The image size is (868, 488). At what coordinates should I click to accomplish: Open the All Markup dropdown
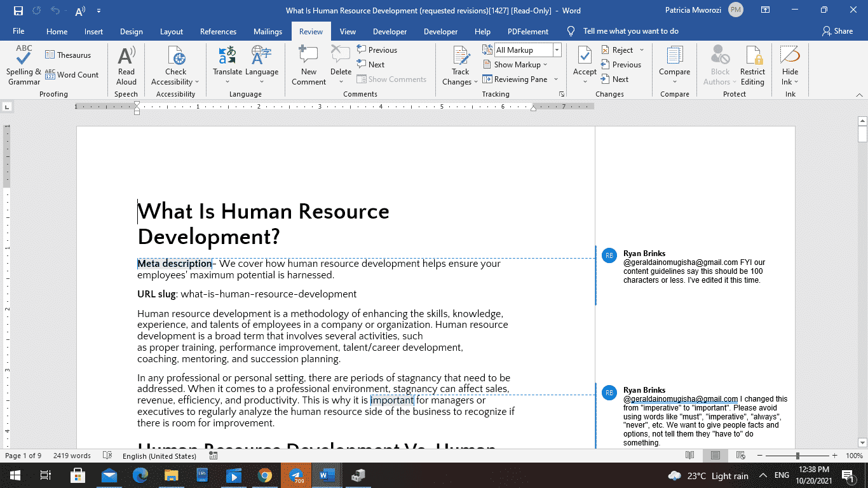click(556, 50)
